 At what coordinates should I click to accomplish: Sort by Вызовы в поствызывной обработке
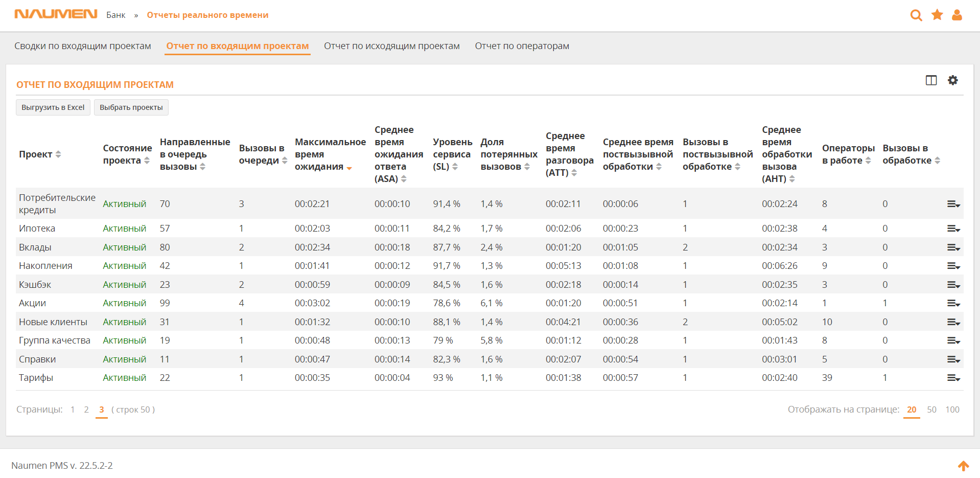(717, 154)
